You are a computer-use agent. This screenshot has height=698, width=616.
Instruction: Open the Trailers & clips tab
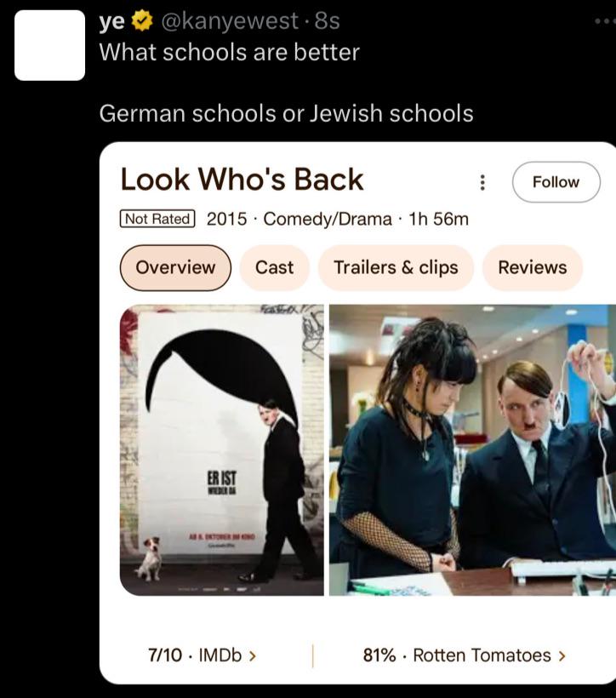(x=396, y=267)
